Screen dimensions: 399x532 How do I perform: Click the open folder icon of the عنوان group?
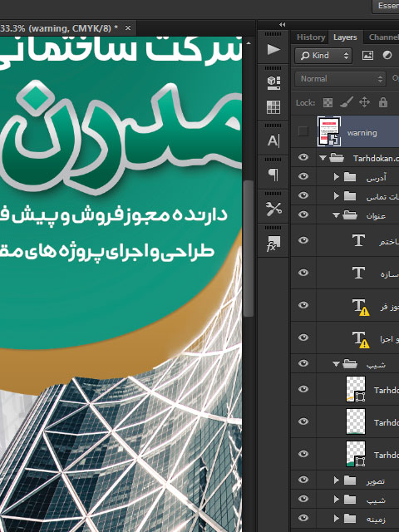[x=350, y=214]
